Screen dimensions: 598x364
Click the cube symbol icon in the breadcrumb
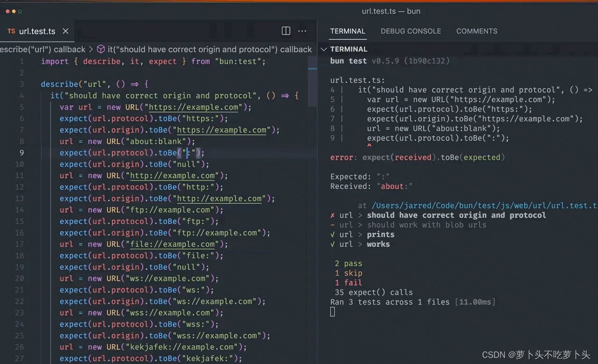[x=100, y=49]
